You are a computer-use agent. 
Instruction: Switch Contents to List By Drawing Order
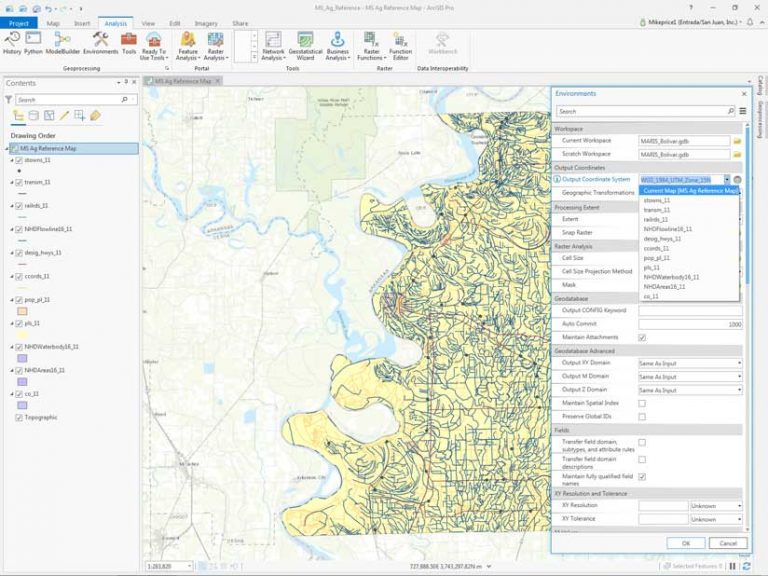tap(19, 116)
